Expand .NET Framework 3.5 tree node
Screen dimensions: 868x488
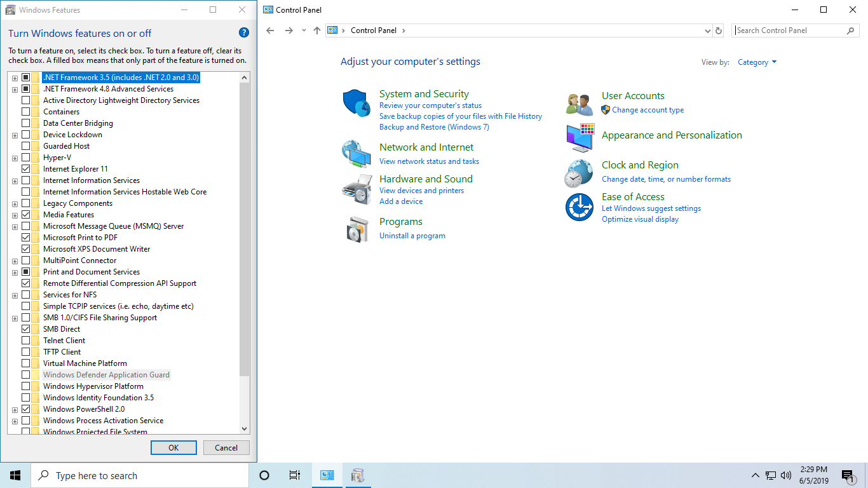click(15, 78)
